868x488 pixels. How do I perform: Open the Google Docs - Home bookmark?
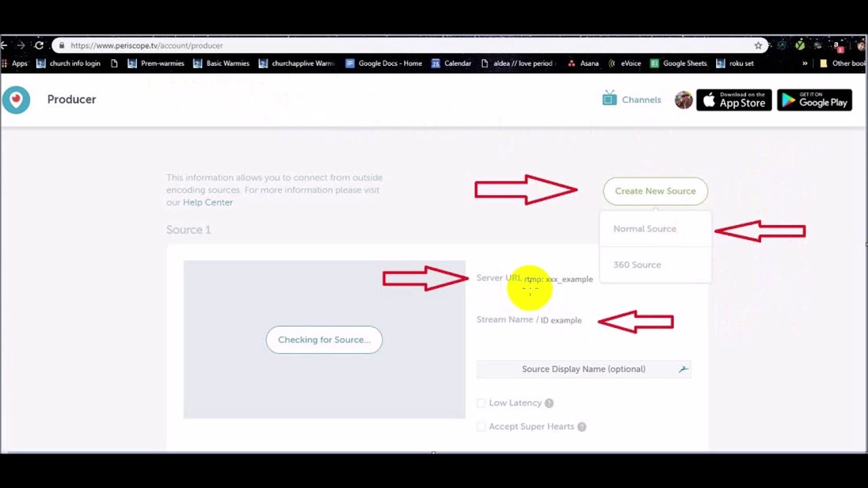tap(384, 64)
